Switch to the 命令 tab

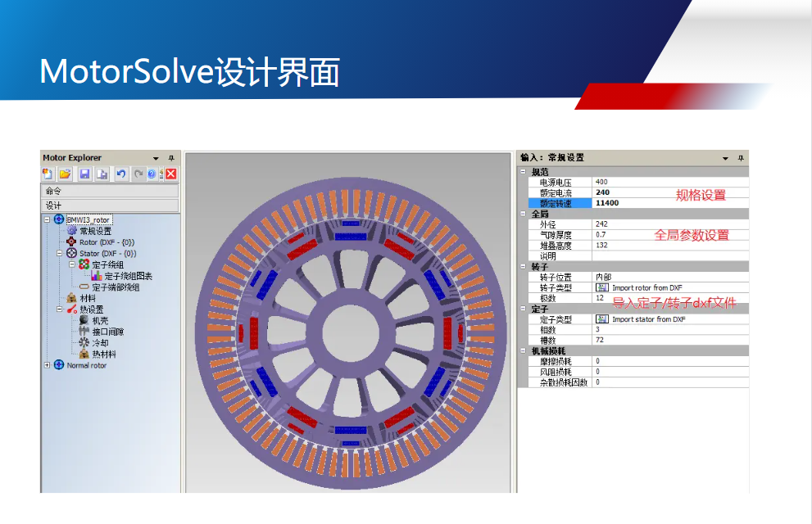click(110, 191)
